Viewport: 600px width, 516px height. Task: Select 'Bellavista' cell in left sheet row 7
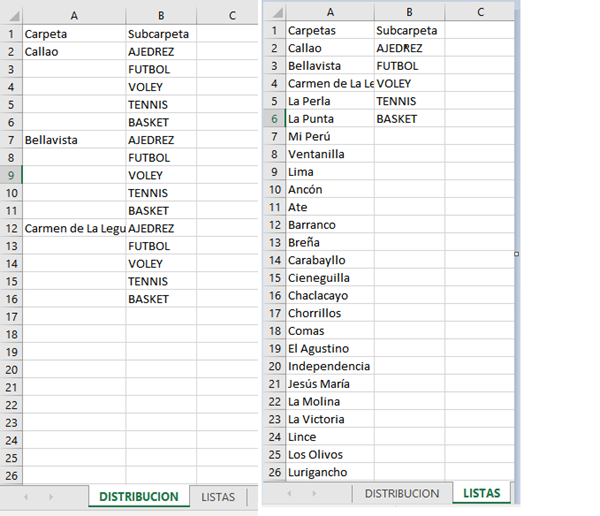tap(74, 140)
